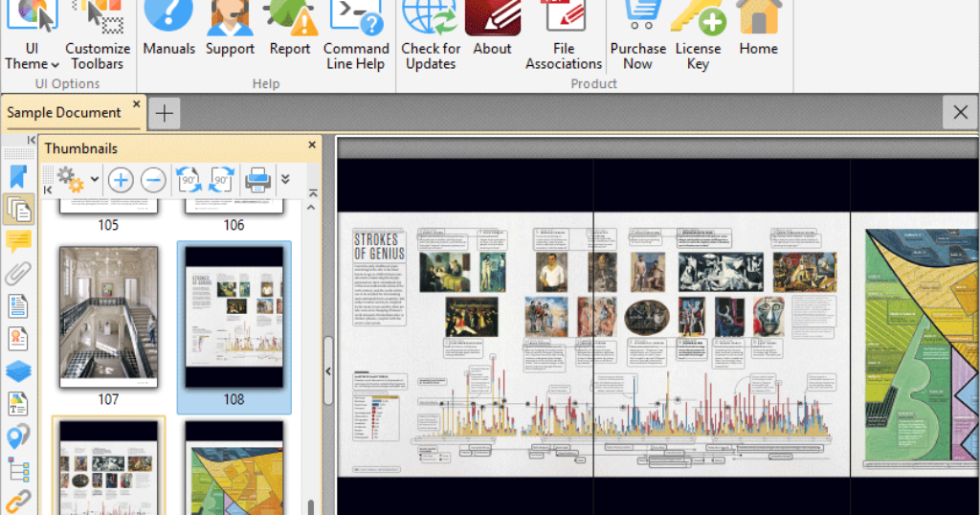Open Customize Toolbars
The image size is (980, 515).
click(x=98, y=36)
